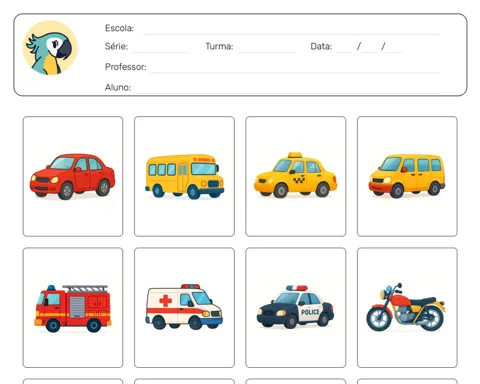Select the yellow van picture

pos(407,176)
